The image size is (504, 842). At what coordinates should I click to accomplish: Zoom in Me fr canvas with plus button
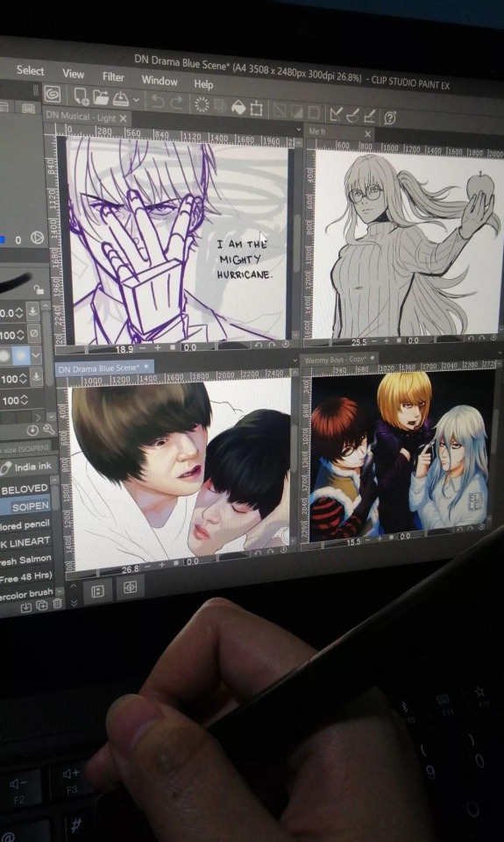coord(387,341)
